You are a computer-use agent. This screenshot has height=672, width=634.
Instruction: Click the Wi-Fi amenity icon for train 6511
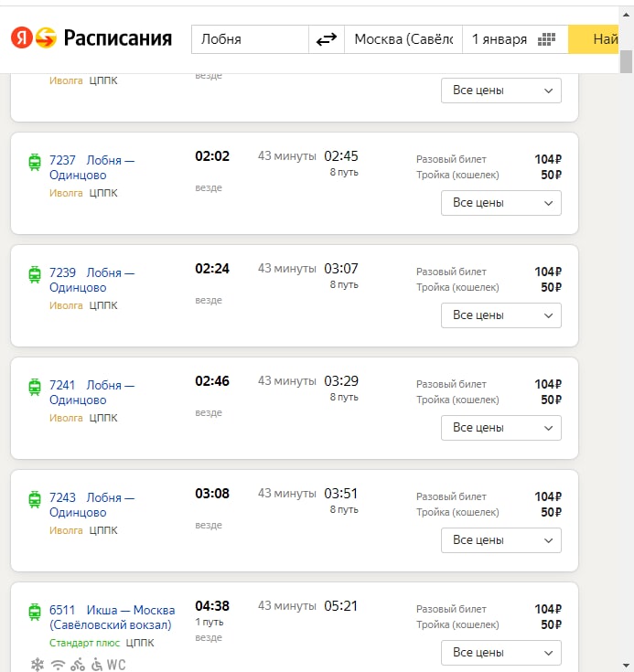tap(58, 665)
